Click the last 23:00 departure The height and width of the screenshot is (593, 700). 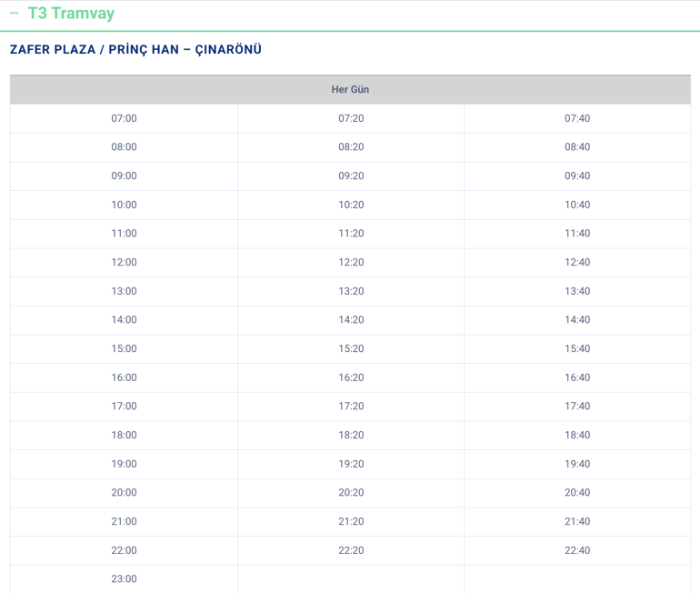(125, 578)
